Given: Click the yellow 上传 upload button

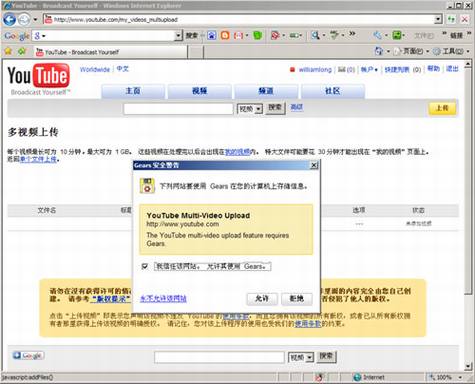Looking at the screenshot, I should [442, 108].
